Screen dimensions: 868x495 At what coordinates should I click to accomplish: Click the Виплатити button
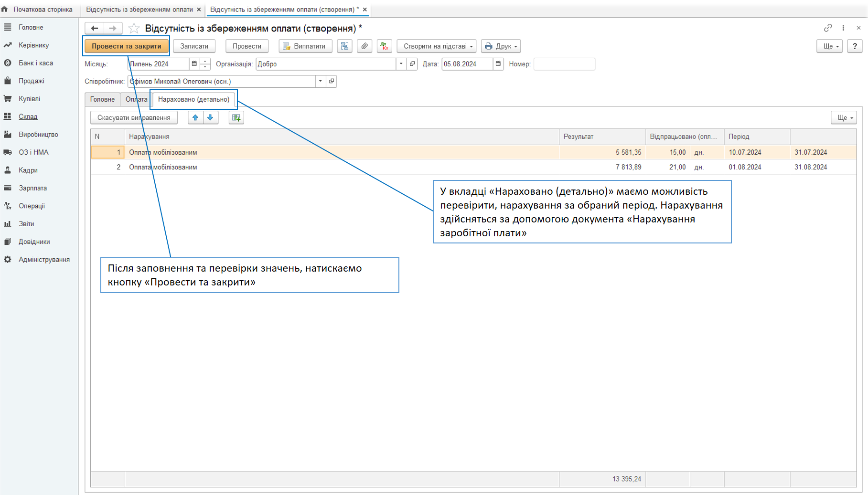click(305, 46)
